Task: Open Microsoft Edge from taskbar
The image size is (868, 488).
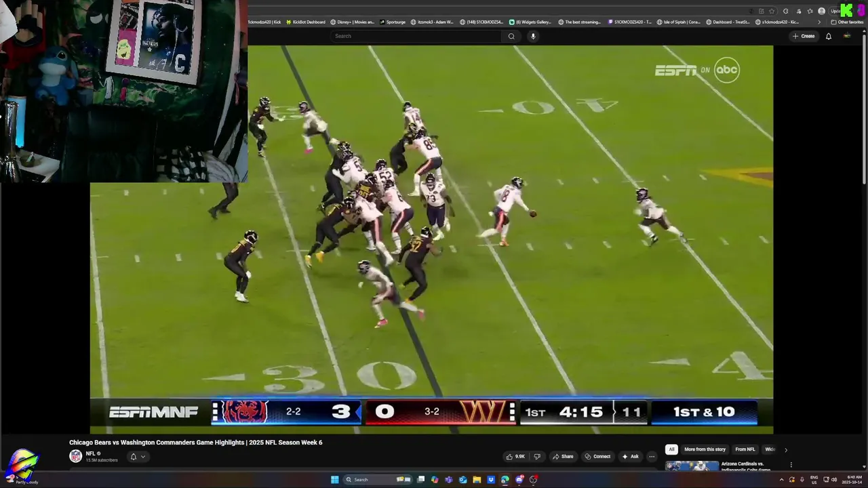Action: (x=505, y=479)
